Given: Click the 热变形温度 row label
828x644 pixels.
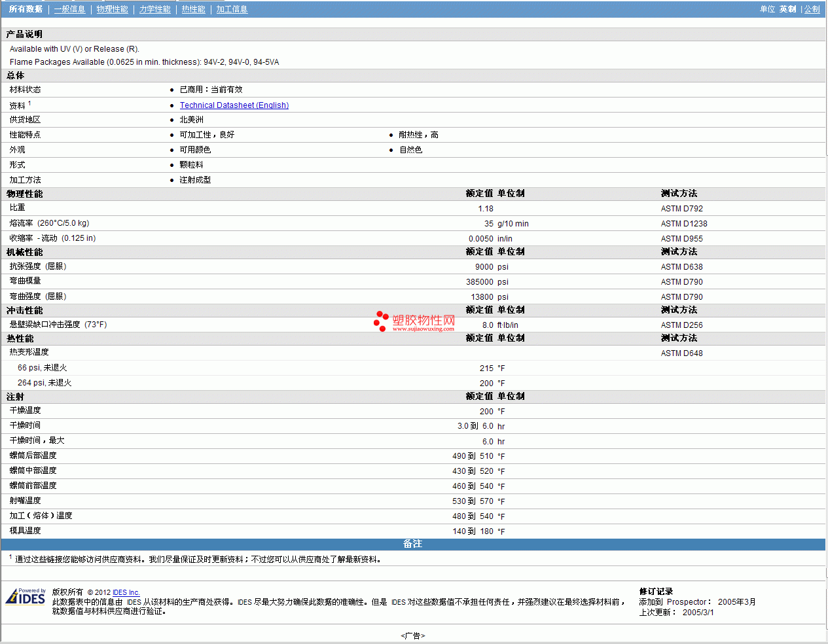Looking at the screenshot, I should [29, 352].
